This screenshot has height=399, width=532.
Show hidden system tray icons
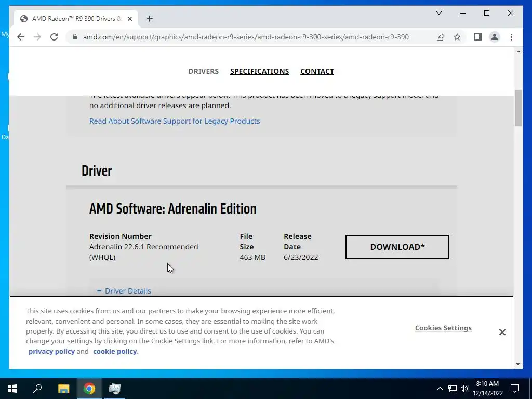click(440, 389)
